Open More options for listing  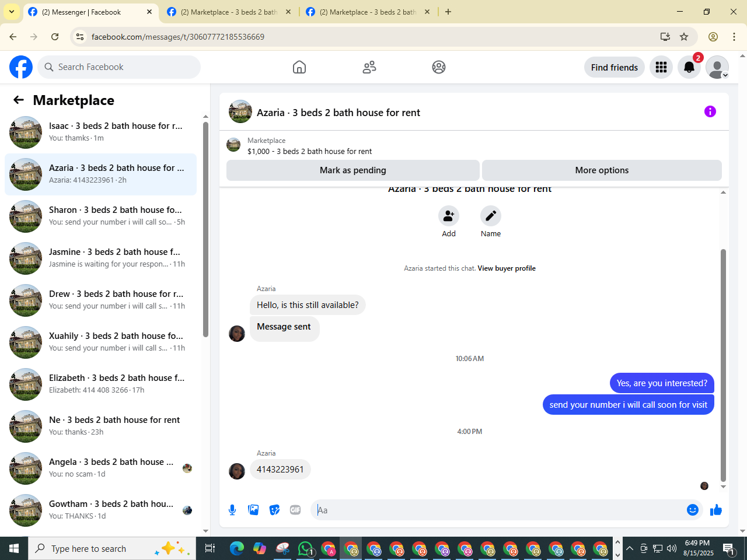coord(602,170)
